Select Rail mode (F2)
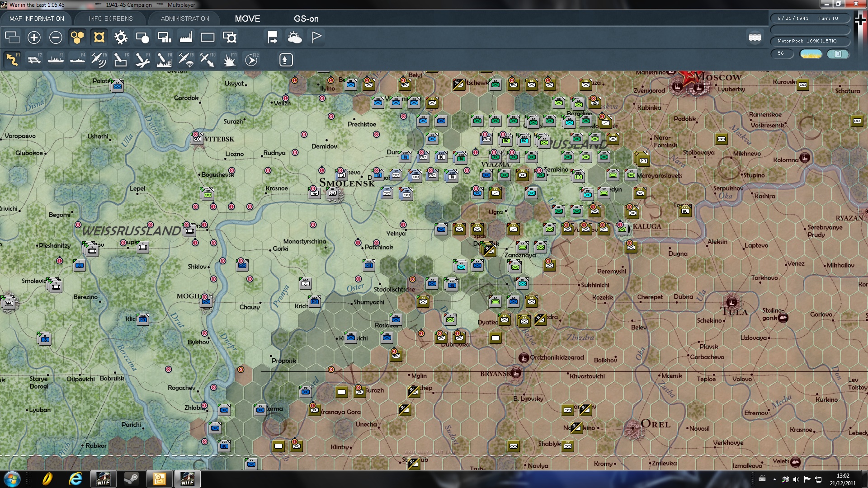The image size is (868, 488). pos(34,60)
